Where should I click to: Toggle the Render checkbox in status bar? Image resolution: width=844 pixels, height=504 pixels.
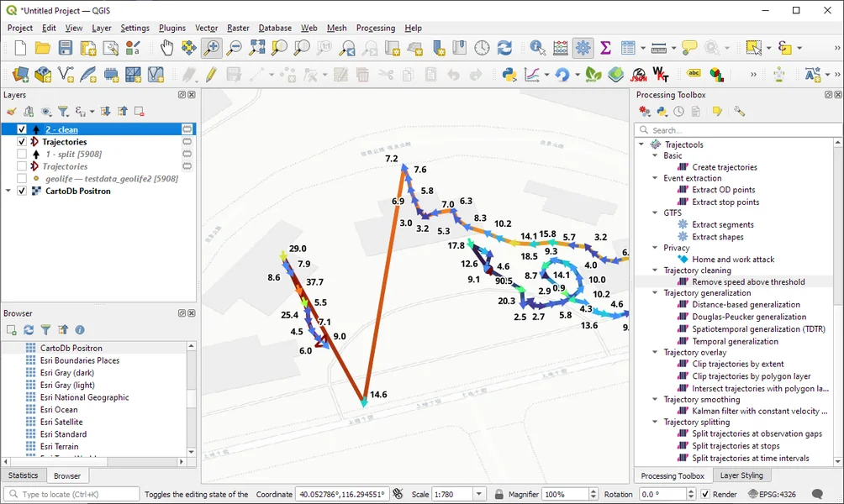[705, 494]
